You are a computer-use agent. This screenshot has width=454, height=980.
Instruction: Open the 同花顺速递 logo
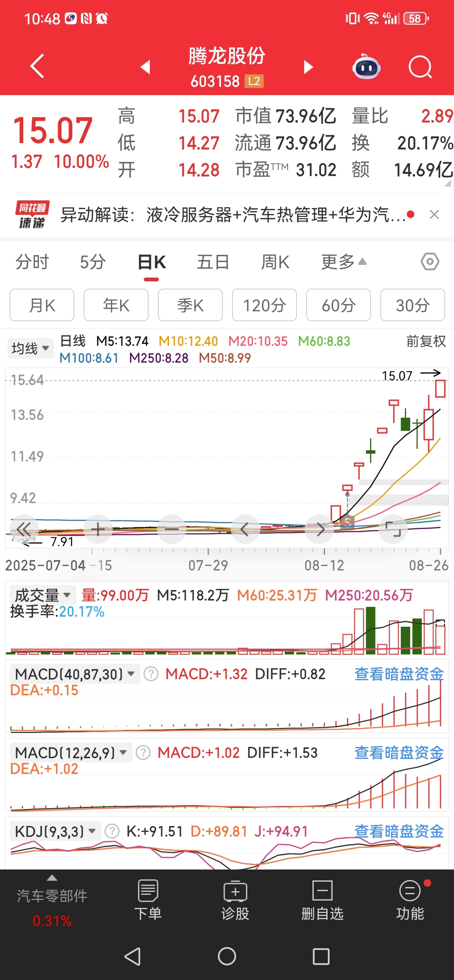click(x=32, y=215)
